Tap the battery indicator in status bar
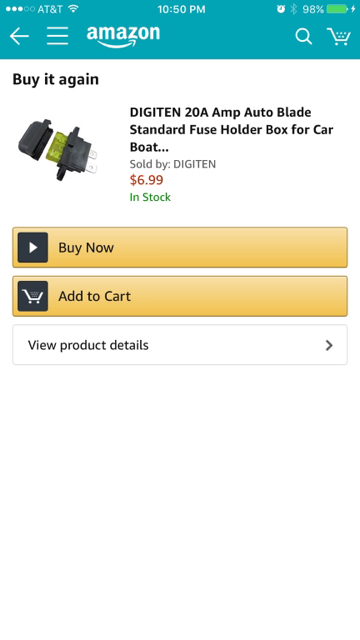360x640 pixels. (x=337, y=9)
